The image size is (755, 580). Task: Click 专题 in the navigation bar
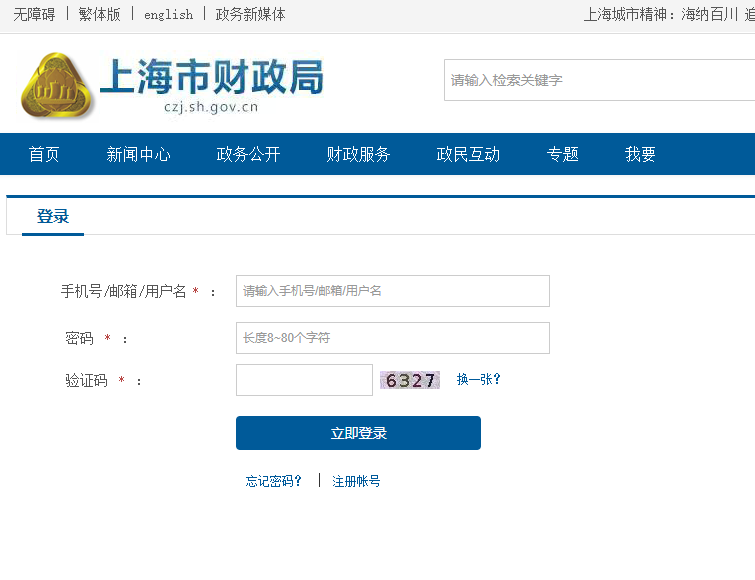pos(562,154)
